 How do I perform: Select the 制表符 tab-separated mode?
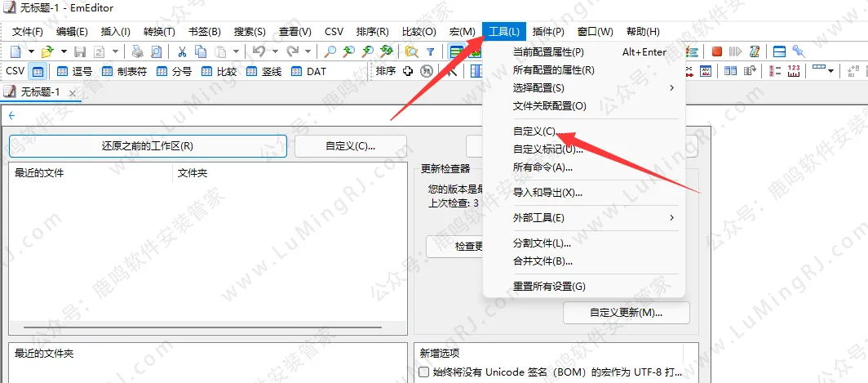click(124, 72)
